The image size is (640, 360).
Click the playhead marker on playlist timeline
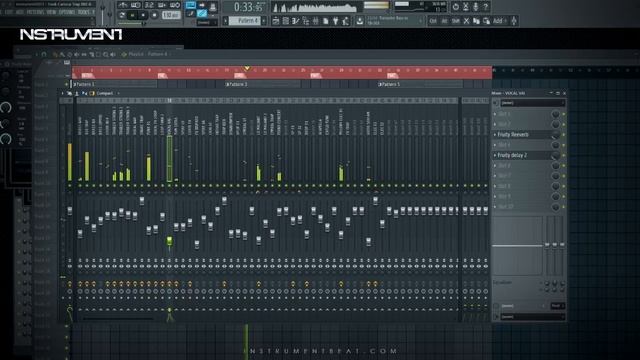pos(247,69)
